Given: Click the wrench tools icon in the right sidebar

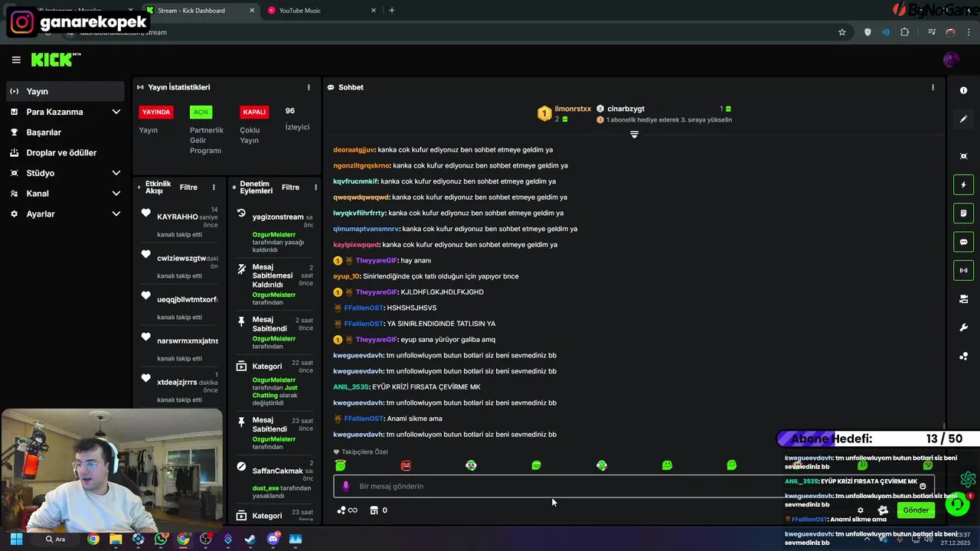Looking at the screenshot, I should pos(963,328).
